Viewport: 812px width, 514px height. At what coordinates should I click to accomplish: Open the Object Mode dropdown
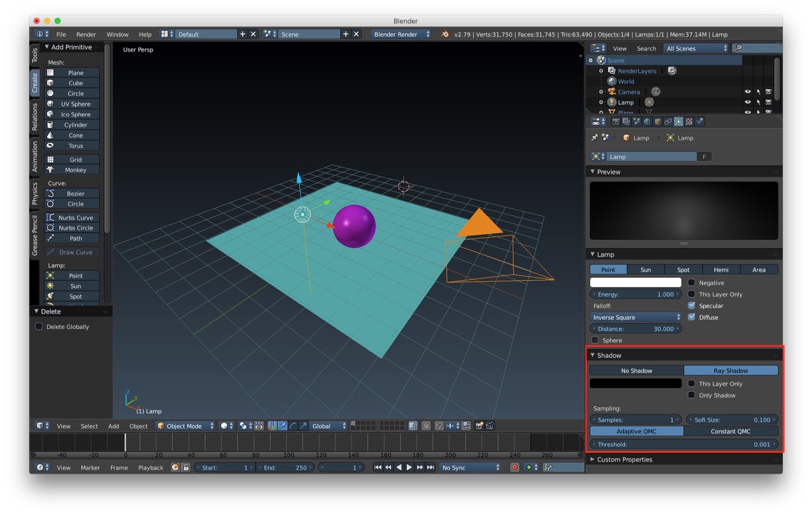coord(185,426)
